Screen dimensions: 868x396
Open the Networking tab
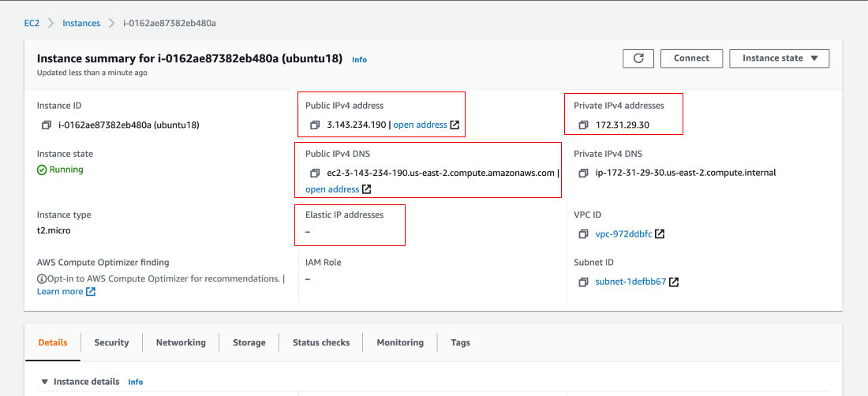click(181, 342)
